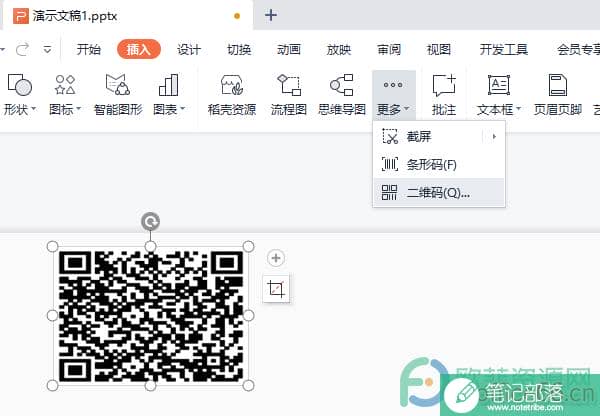
Task: Open a new tab with plus button
Action: 271,15
